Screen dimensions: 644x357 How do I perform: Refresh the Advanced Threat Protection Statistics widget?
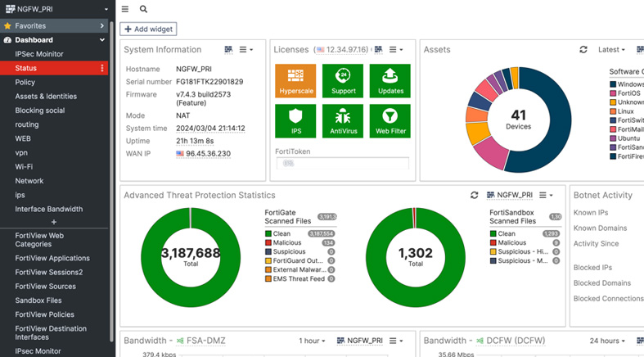click(474, 196)
